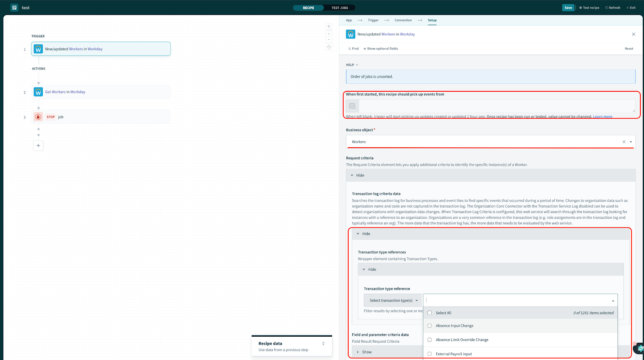
Task: Click the red Stop job step icon
Action: (x=38, y=117)
